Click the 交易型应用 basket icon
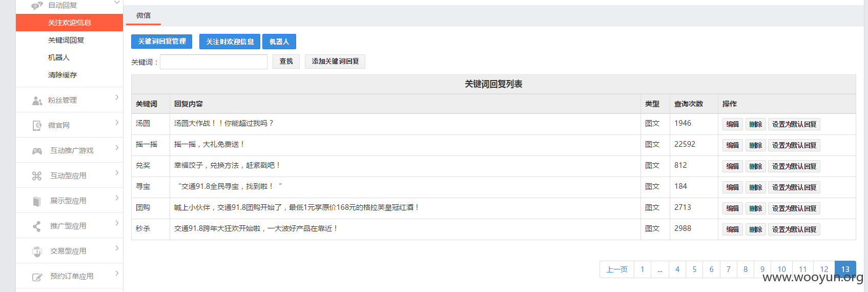 pyautogui.click(x=37, y=251)
